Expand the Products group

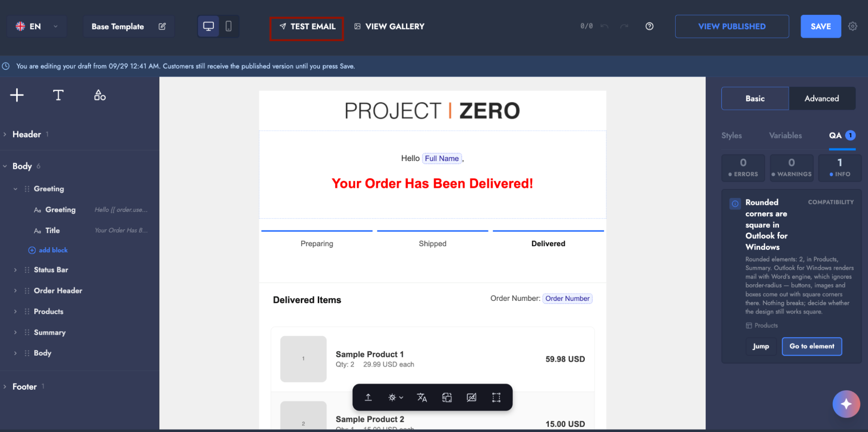[15, 312]
